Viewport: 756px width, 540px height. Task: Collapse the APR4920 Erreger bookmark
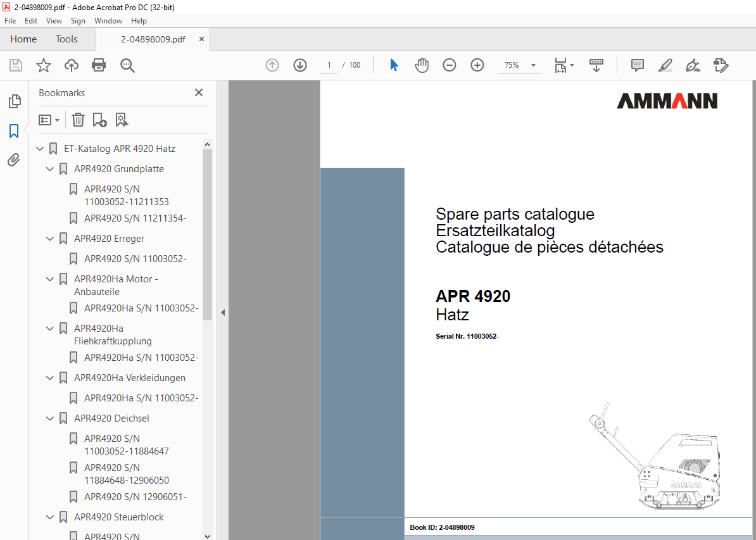coord(49,239)
